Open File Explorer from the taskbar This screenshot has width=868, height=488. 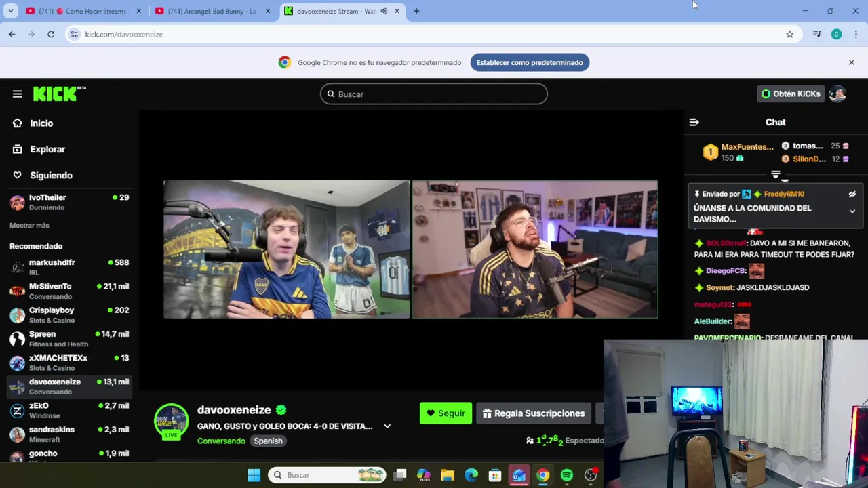coord(448,475)
